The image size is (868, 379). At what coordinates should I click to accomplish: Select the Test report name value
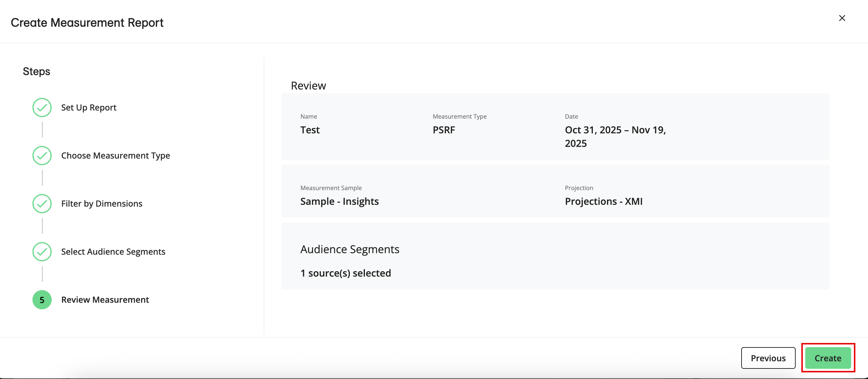(x=310, y=130)
